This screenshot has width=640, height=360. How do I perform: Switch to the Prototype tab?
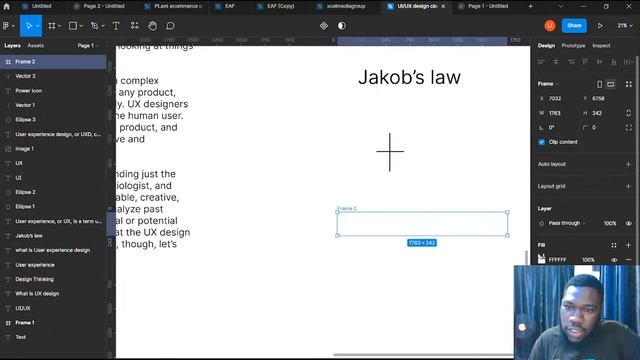(573, 46)
